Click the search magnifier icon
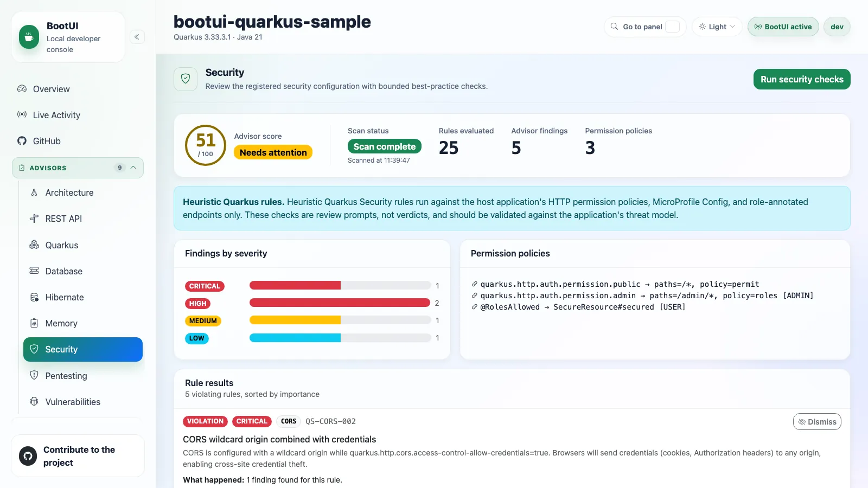 (614, 27)
